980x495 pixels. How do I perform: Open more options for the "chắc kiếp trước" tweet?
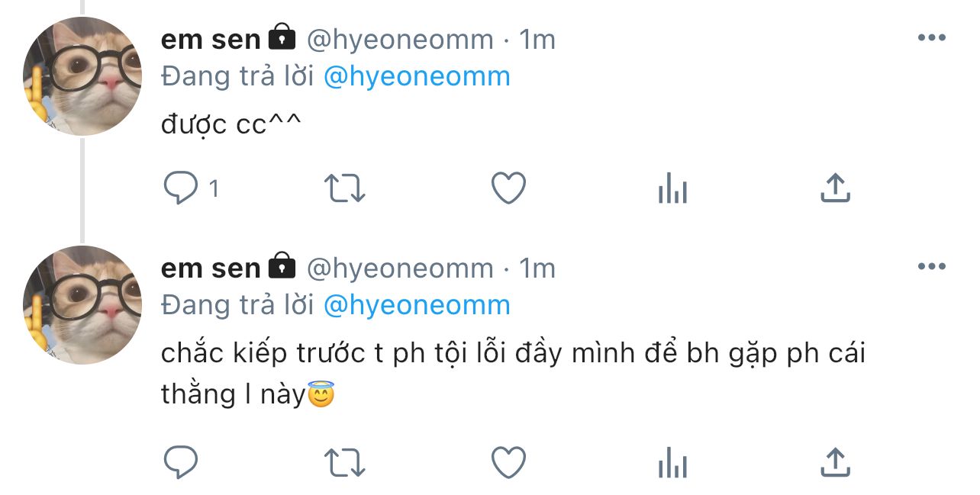(931, 267)
